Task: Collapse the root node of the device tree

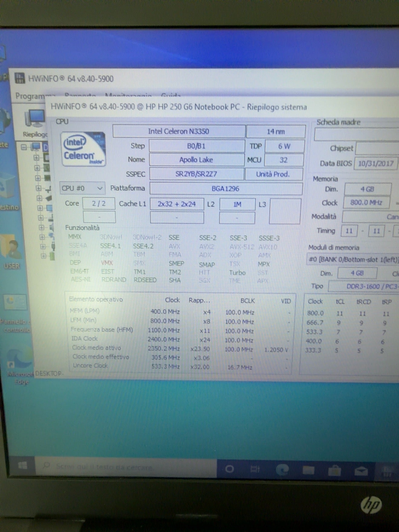Action: tap(24, 147)
